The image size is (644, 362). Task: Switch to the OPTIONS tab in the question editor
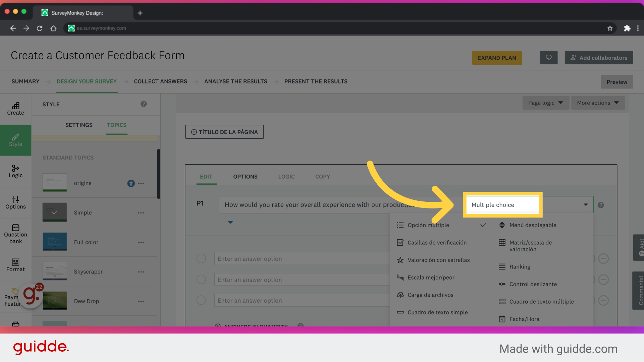tap(245, 177)
